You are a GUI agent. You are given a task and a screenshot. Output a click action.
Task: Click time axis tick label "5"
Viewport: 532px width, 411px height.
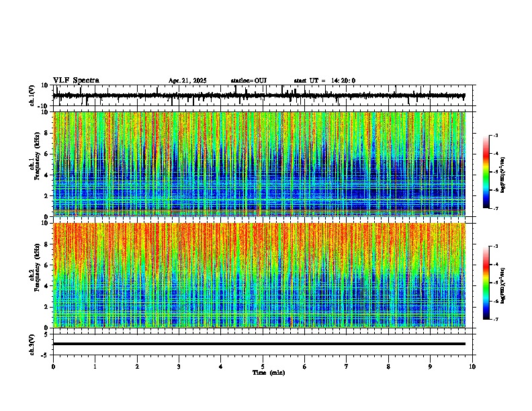pyautogui.click(x=263, y=367)
